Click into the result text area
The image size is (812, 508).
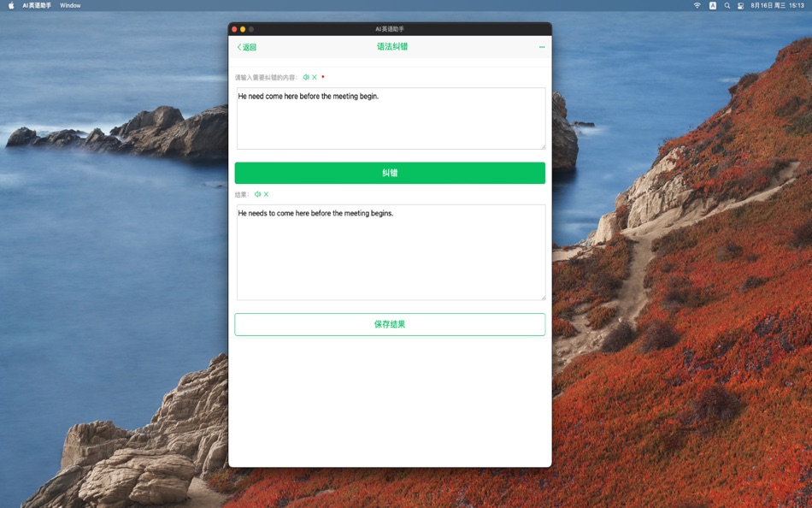click(x=391, y=252)
